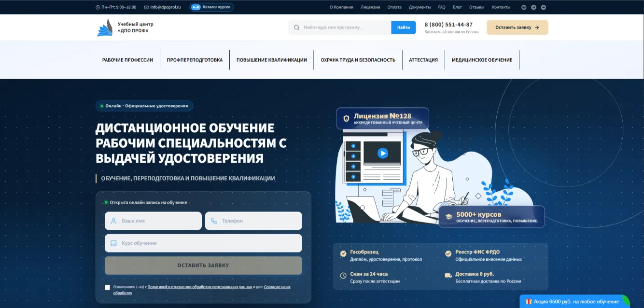The height and width of the screenshot is (308, 644).
Task: Open the Документы link
Action: tap(420, 7)
